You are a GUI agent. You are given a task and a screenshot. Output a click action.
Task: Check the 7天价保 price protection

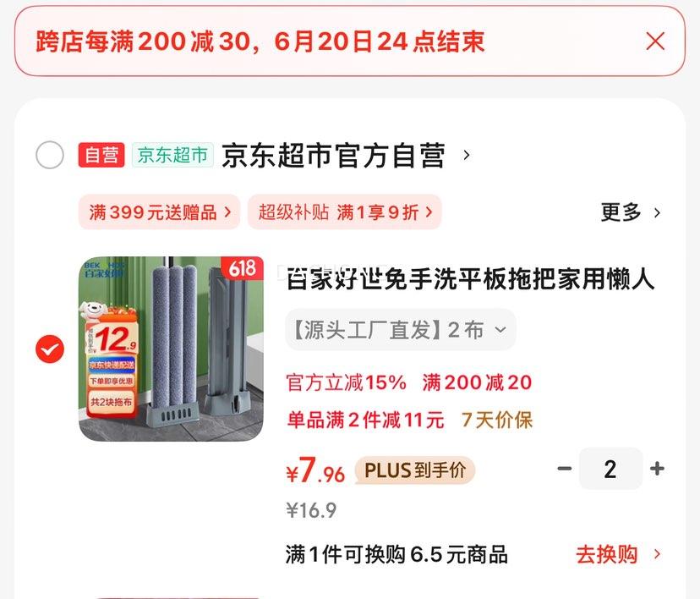(x=497, y=420)
